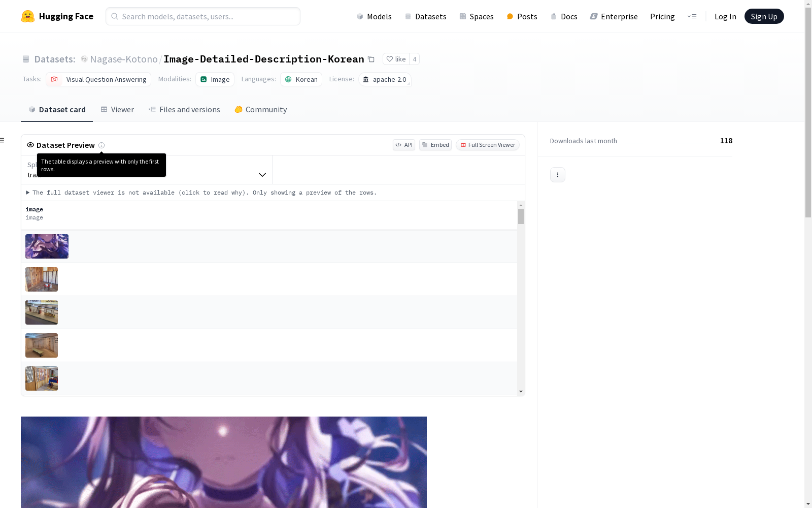This screenshot has width=812, height=508.
Task: Click the magnifier icon in search field
Action: [115, 16]
